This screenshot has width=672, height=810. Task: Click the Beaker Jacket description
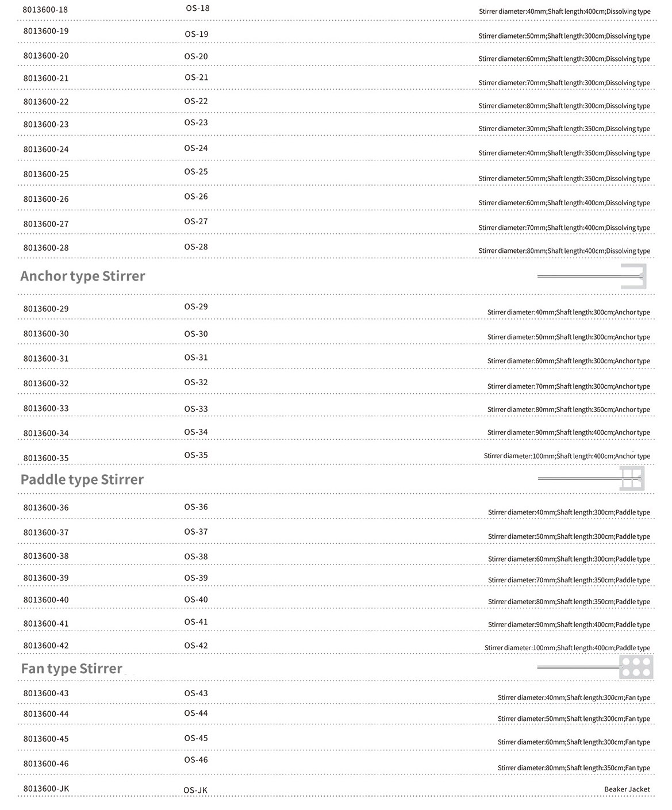pos(627,789)
